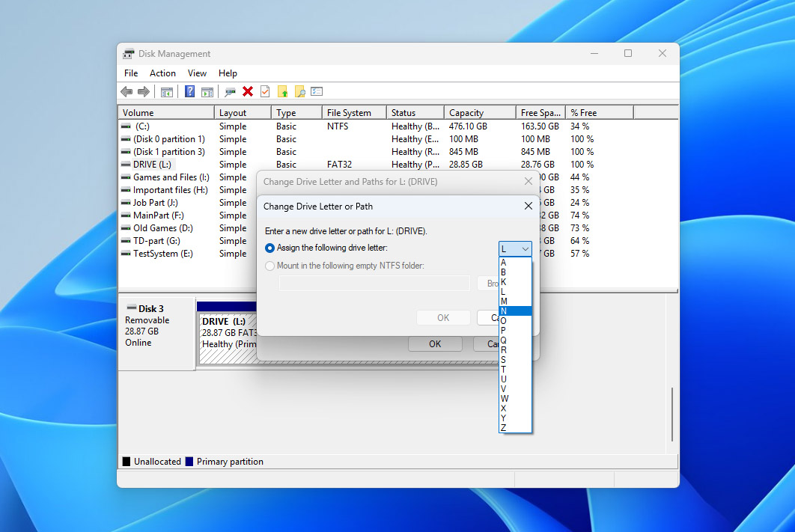Click the NTFS folder path input field
Viewport: 795px width, 532px height.
pyautogui.click(x=375, y=284)
